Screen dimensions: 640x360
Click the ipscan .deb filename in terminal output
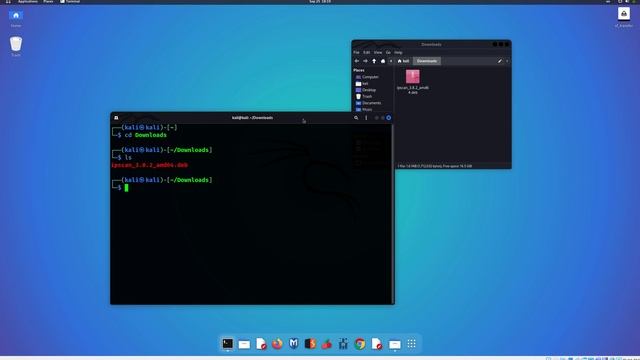click(149, 165)
